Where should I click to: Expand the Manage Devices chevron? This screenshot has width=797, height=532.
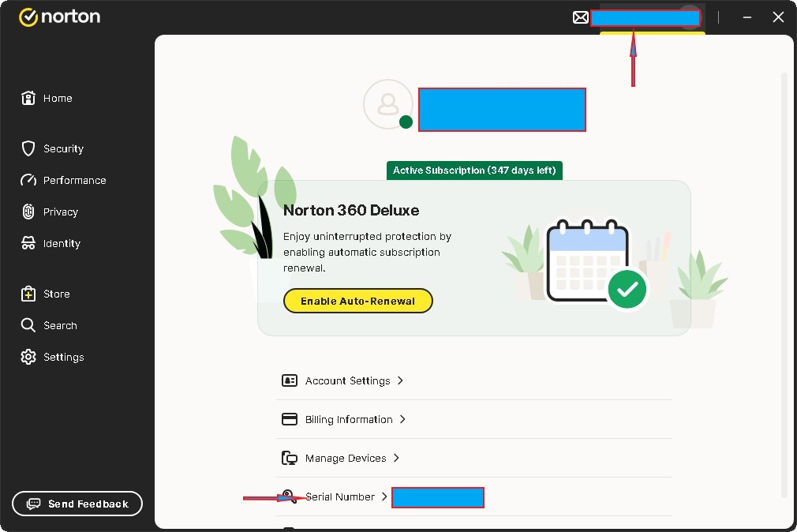(396, 458)
